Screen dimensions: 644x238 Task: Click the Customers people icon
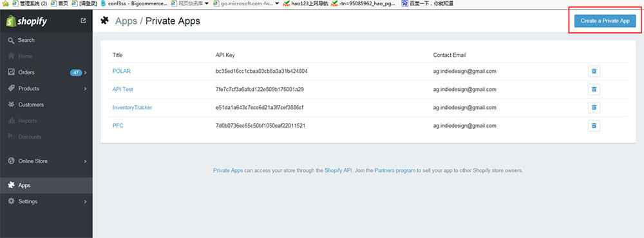11,104
